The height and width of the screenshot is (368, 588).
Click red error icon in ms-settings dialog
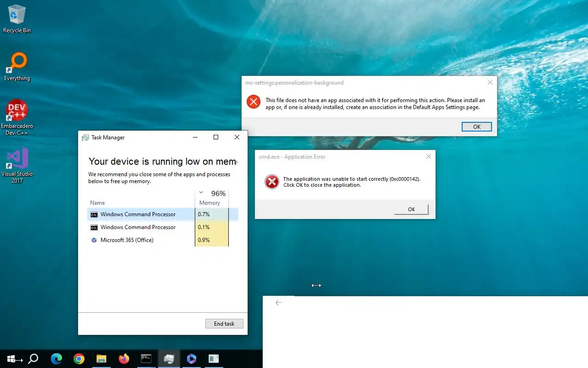point(254,102)
